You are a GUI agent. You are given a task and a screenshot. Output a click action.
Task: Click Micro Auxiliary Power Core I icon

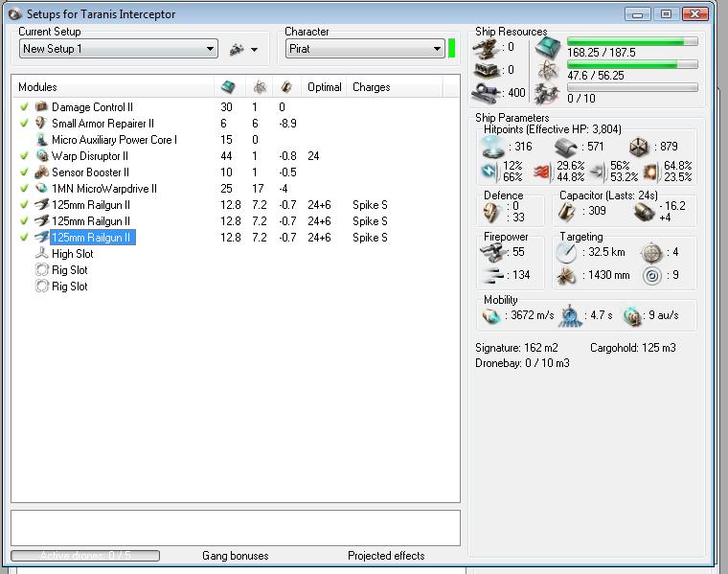(41, 139)
